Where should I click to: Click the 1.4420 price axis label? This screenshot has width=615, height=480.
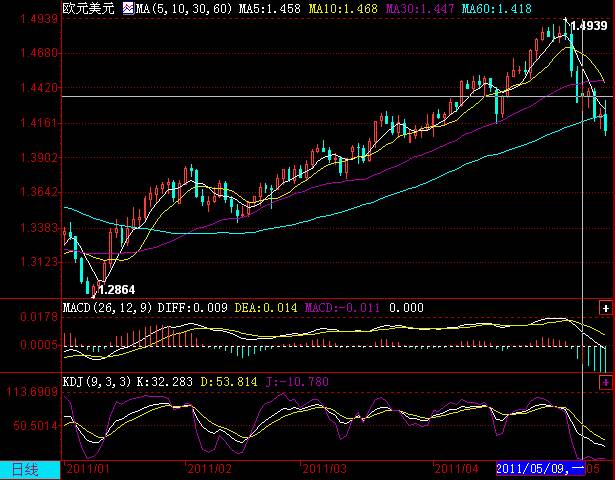(x=39, y=88)
